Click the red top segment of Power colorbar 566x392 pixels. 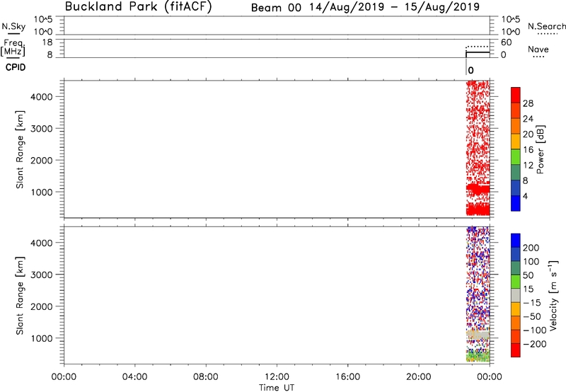[516, 94]
